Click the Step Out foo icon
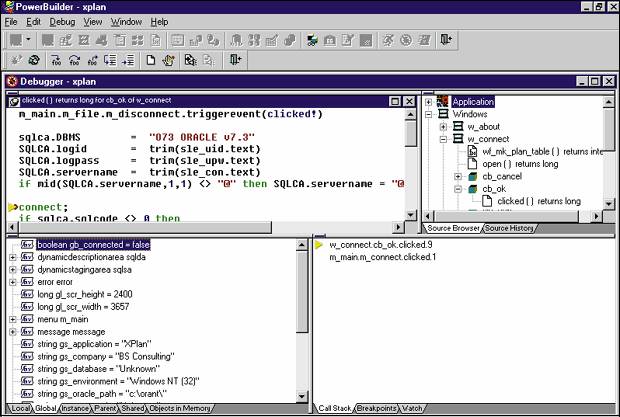The width and height of the screenshot is (620, 417). point(92,60)
